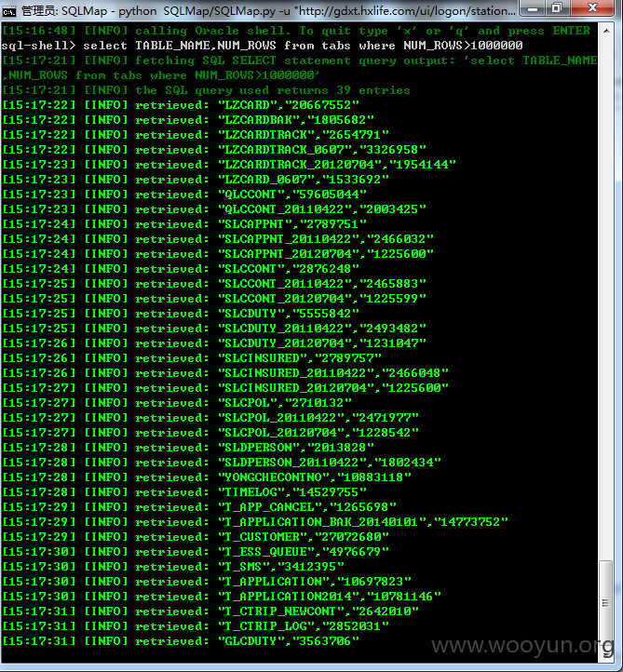Click the row "SLCDUTY_20120704","1231047"
Viewport: 623px width, 672px height.
214,343
